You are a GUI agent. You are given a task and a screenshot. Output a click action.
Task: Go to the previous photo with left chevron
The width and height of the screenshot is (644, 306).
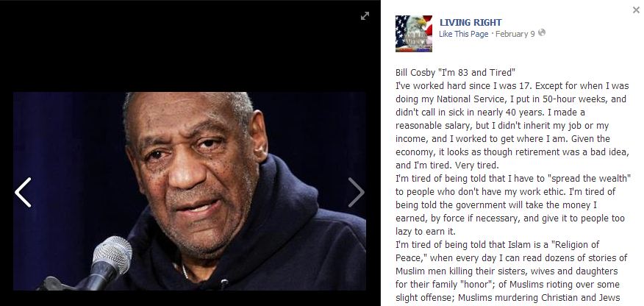[23, 192]
